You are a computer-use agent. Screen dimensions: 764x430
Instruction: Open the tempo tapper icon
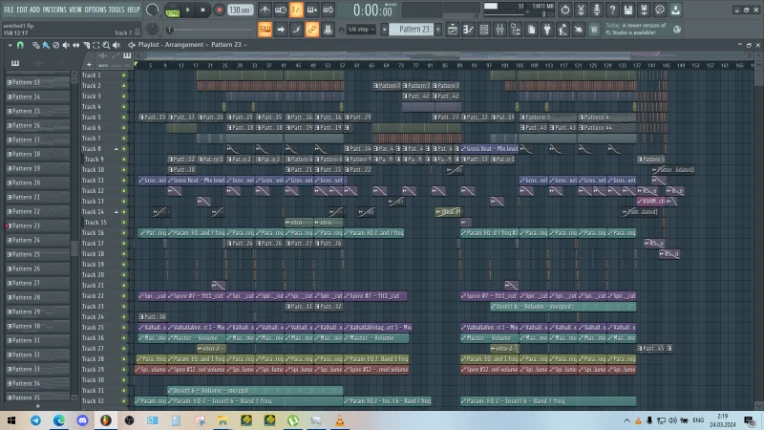(563, 30)
